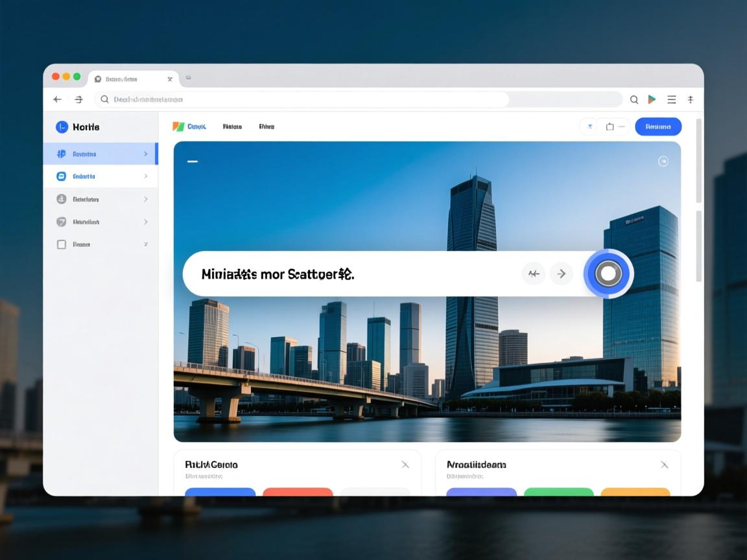This screenshot has height=560, width=747.
Task: Click the blue pill button in top-right header
Action: pos(658,126)
